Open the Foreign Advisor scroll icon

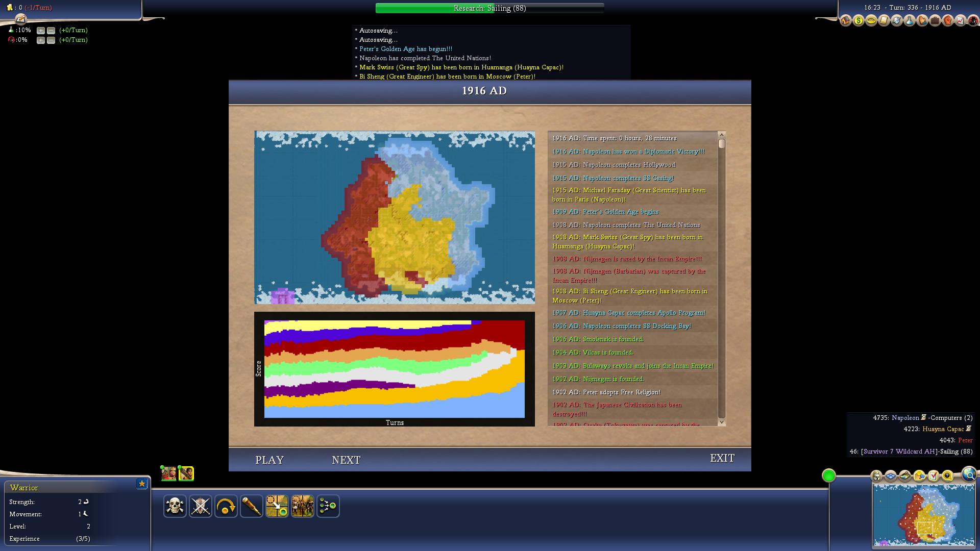(x=884, y=21)
